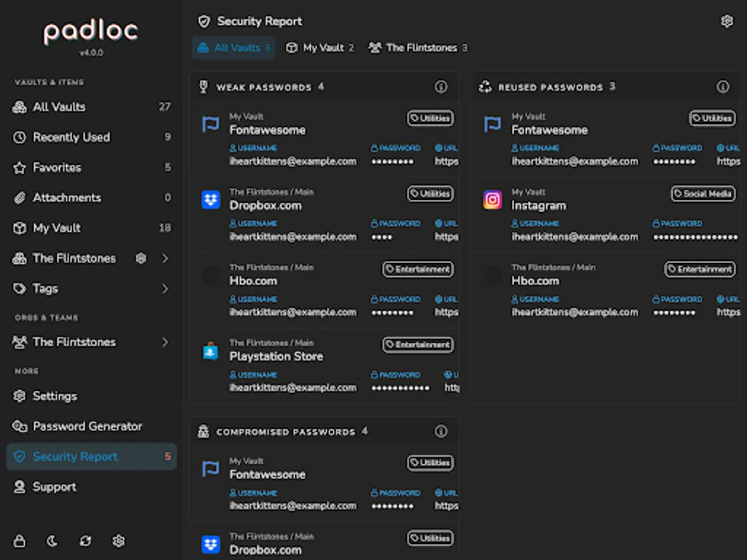Open Settings in the sidebar
The width and height of the screenshot is (747, 560).
click(92, 396)
